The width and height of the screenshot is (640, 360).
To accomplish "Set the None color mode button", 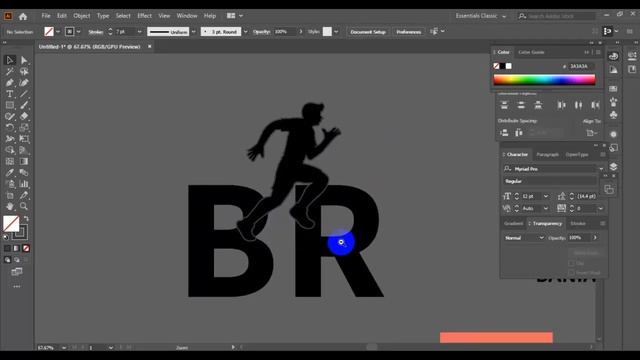I will coord(26,248).
